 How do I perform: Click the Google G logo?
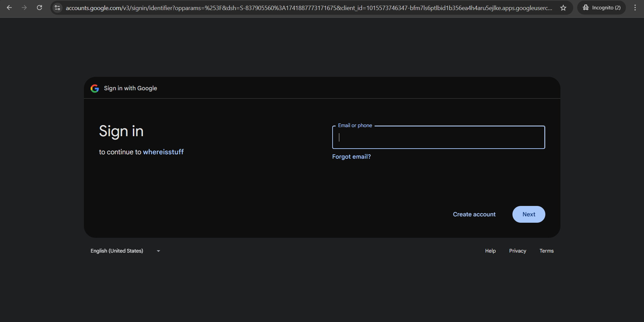[x=95, y=88]
